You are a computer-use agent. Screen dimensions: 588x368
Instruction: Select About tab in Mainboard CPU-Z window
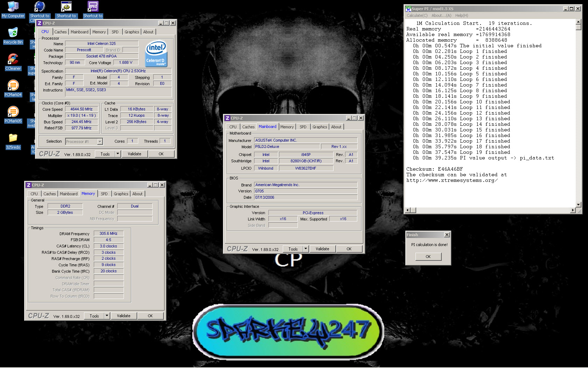pyautogui.click(x=336, y=127)
